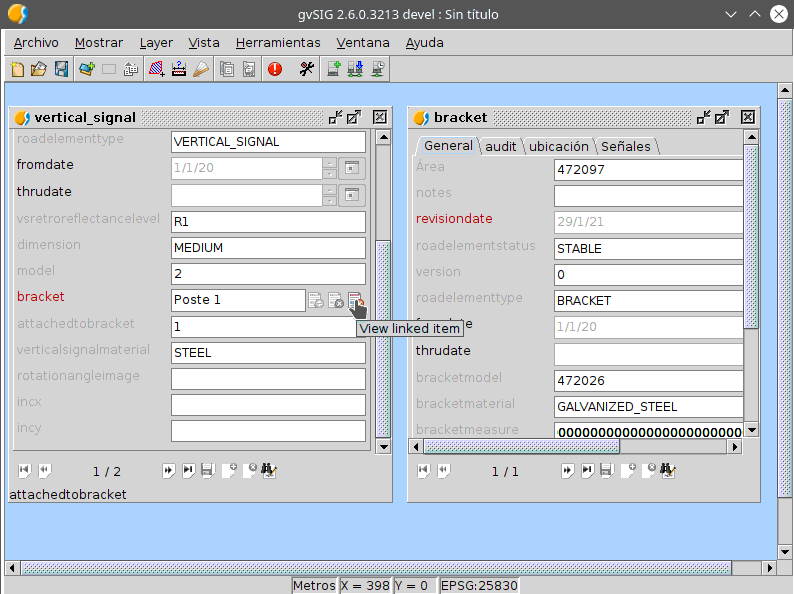Screen dimensions: 794x594
Task: Go to next record in vertical_signal form
Action: pos(168,471)
